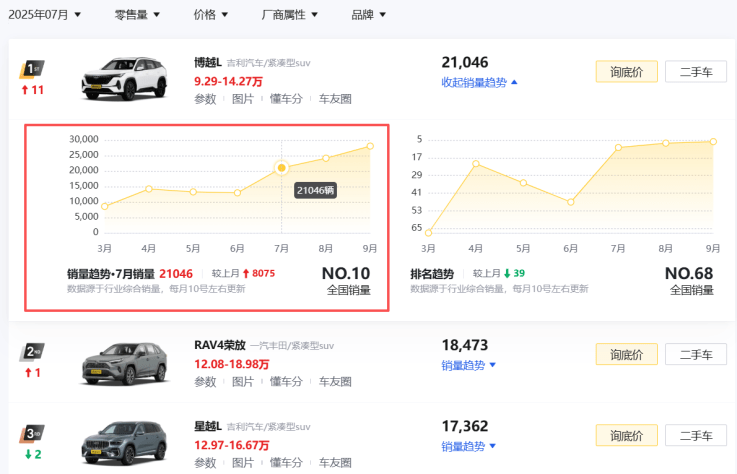
Task: Open the 品牌 filter dropdown
Action: point(368,15)
